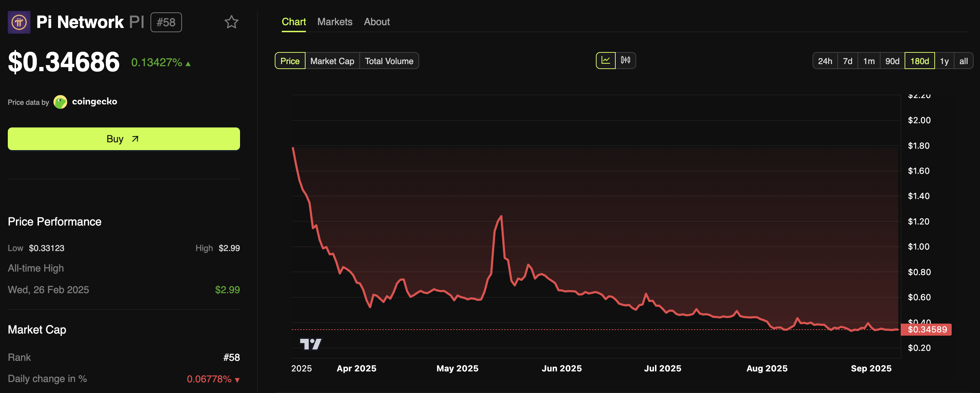Click the #58 rank badge
The image size is (980, 393).
pos(166,22)
